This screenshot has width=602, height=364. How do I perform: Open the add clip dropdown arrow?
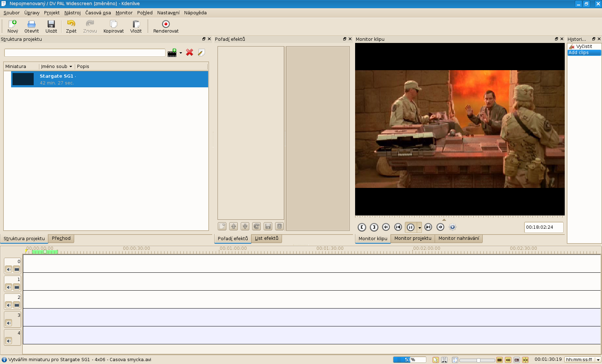(x=181, y=53)
